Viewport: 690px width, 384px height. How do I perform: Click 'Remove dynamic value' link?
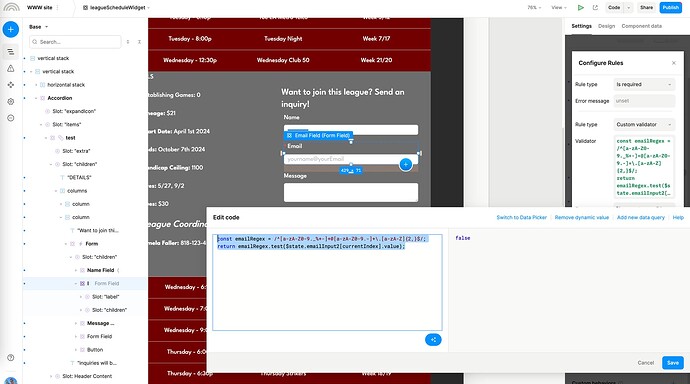[581, 217]
